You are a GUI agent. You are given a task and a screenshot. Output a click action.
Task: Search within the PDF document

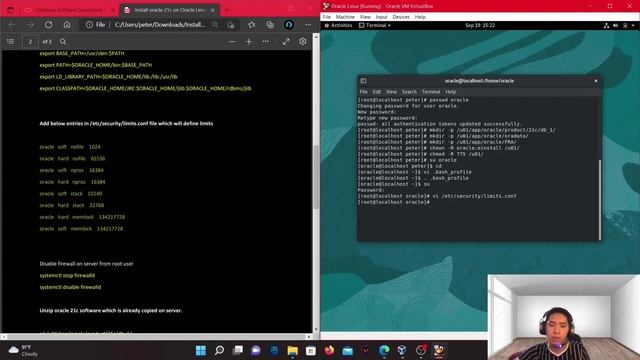(x=63, y=42)
